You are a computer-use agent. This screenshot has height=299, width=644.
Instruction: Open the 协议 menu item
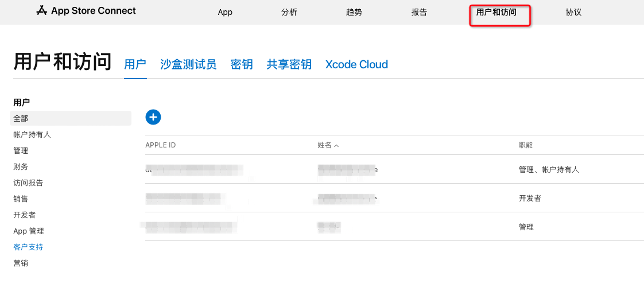573,12
